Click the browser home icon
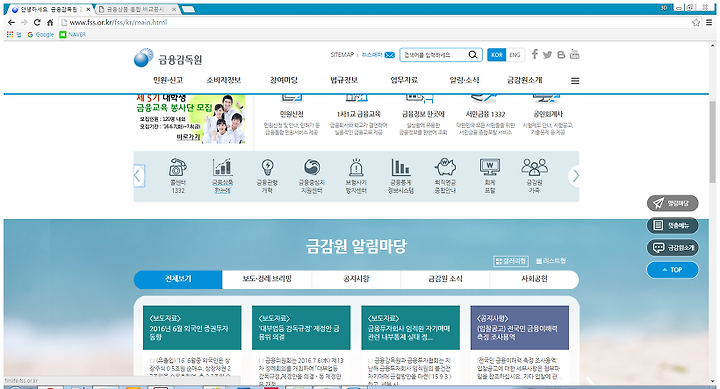Screen dimensions: 720x389 (x=50, y=22)
